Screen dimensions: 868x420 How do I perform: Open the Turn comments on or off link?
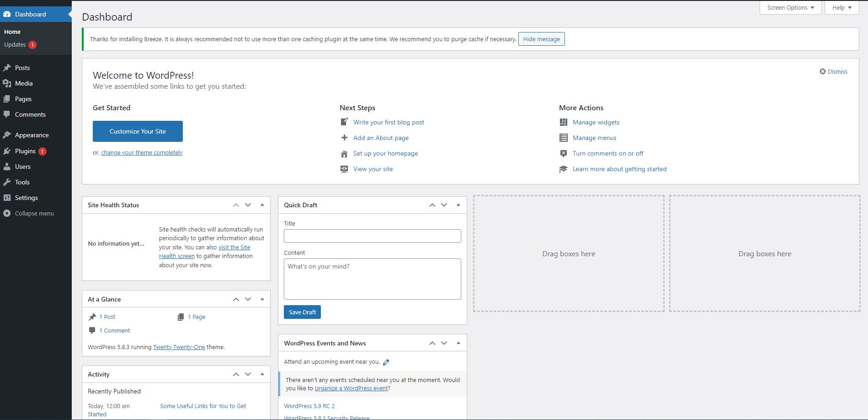pyautogui.click(x=608, y=153)
